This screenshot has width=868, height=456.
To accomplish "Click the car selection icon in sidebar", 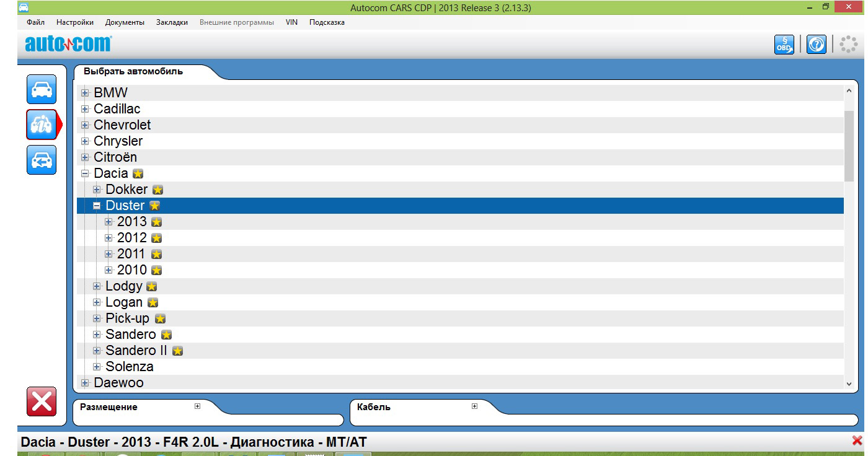I will 42,90.
